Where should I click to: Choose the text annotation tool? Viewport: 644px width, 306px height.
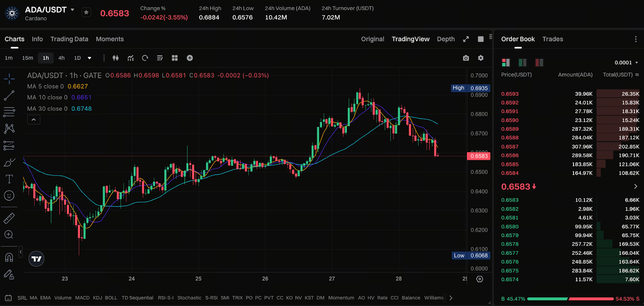(x=9, y=179)
